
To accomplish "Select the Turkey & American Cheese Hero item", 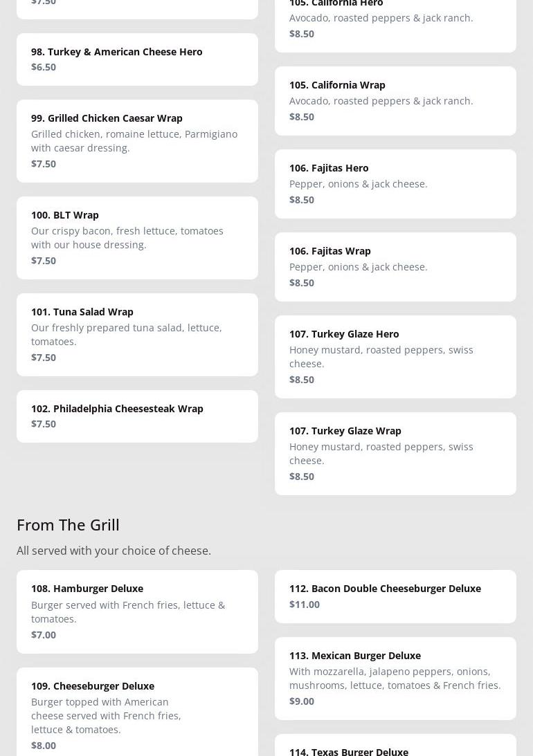I will (x=137, y=59).
